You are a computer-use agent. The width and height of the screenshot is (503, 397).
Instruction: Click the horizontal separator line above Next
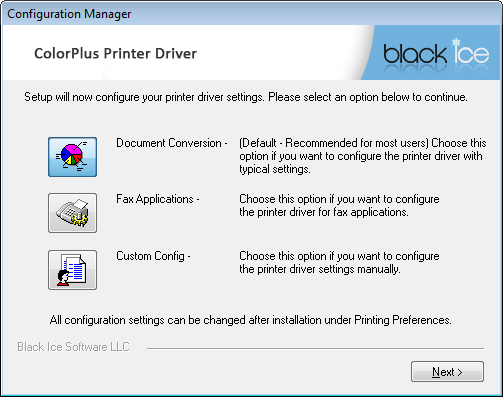pyautogui.click(x=315, y=348)
